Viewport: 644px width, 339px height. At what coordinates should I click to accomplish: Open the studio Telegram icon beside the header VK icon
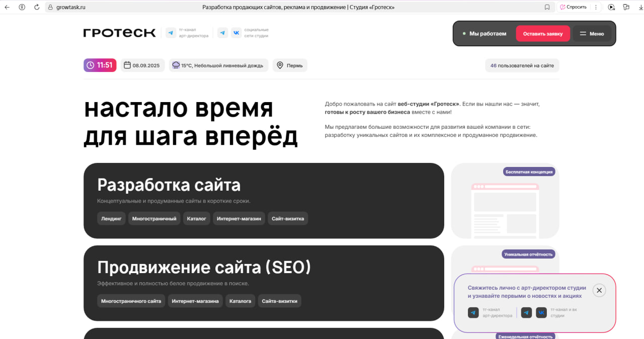[222, 33]
